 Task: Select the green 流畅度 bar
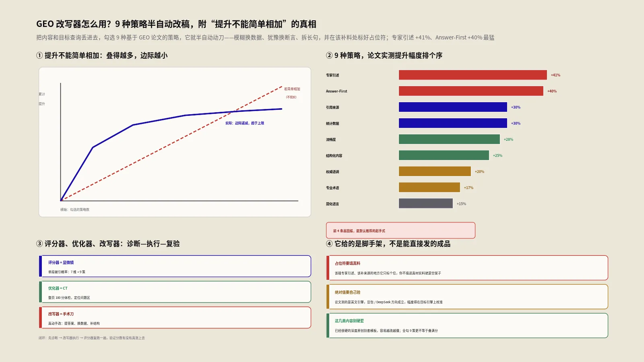[449, 139]
